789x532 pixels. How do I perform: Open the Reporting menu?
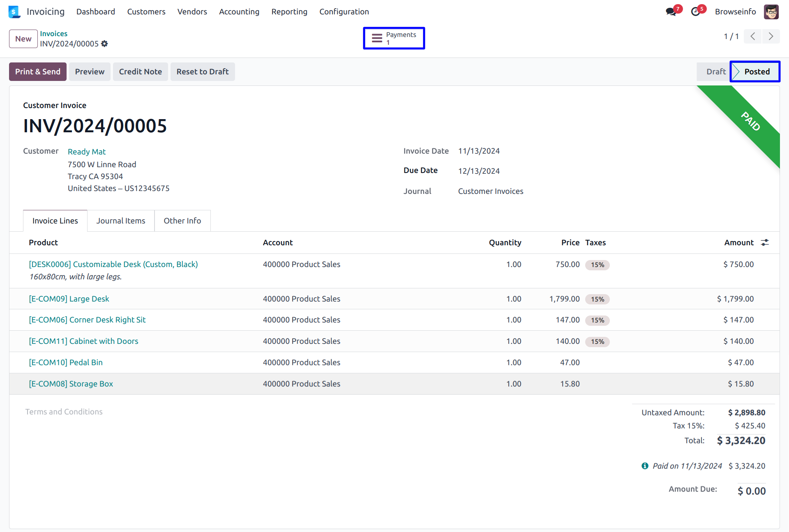[x=289, y=12]
